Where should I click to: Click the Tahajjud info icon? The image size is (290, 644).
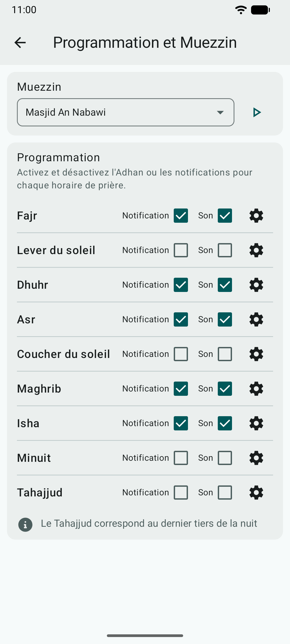point(25,525)
